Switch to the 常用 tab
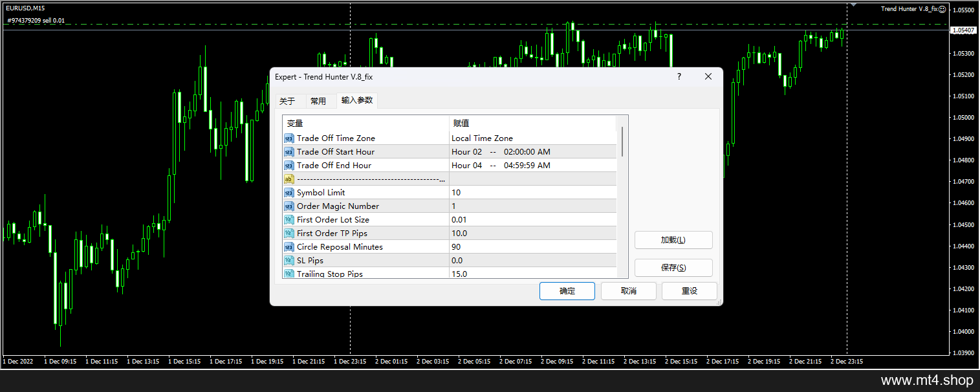This screenshot has height=392, width=980. [x=318, y=101]
